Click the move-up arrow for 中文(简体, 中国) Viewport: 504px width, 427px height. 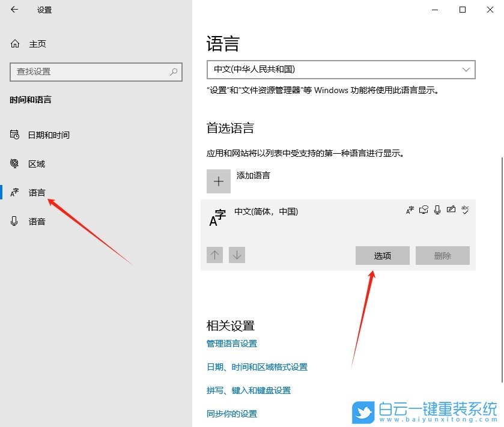pyautogui.click(x=214, y=255)
